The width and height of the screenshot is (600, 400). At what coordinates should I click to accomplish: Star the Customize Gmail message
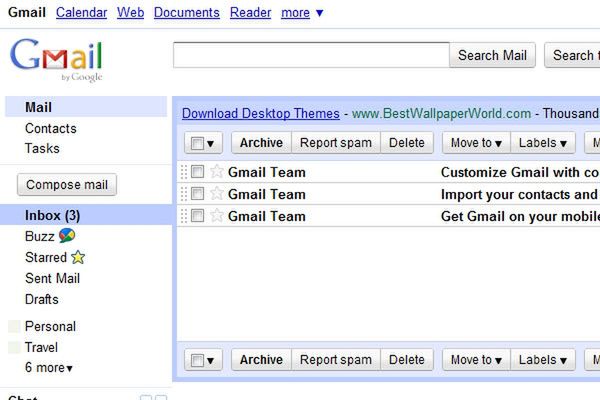217,171
